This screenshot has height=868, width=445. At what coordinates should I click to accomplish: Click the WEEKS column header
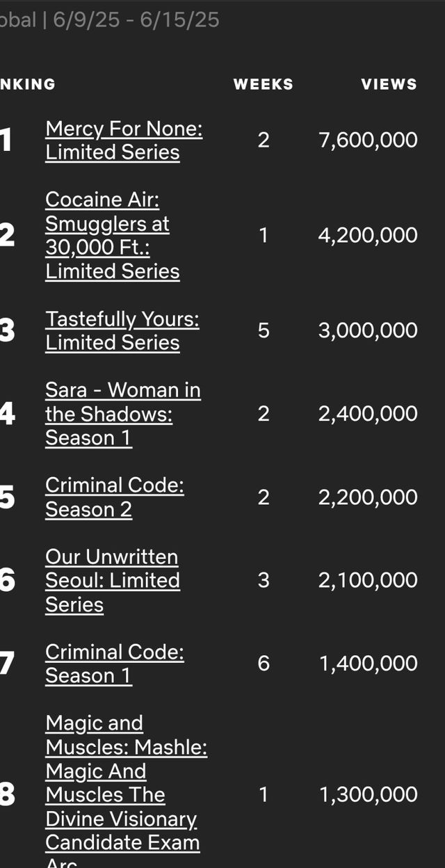coord(263,84)
